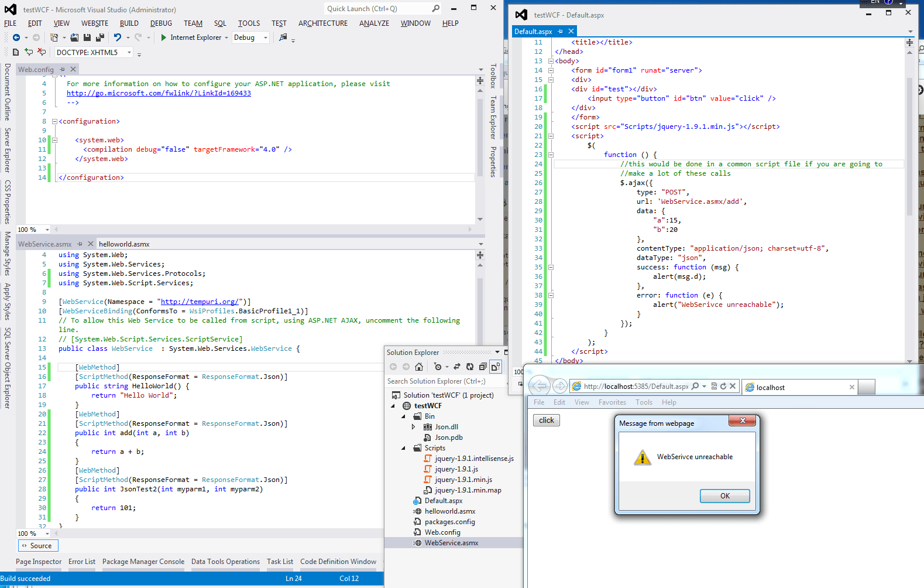Viewport: 924px width, 588px height.
Task: Click the stop X icon in browser address bar
Action: point(732,387)
